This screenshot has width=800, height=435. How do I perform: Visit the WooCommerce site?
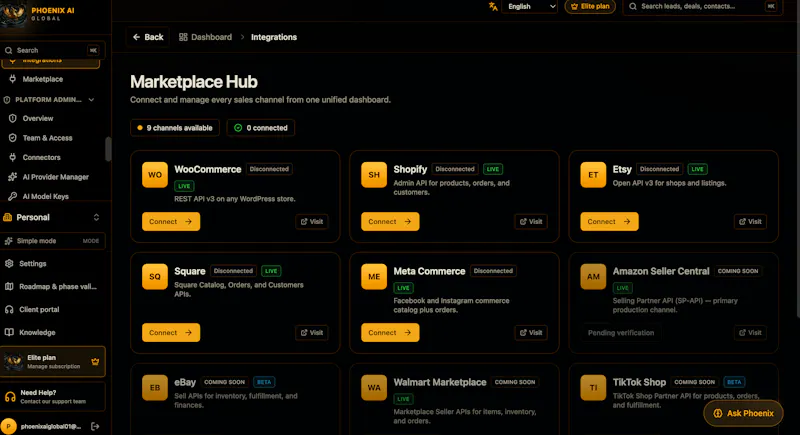click(x=312, y=221)
